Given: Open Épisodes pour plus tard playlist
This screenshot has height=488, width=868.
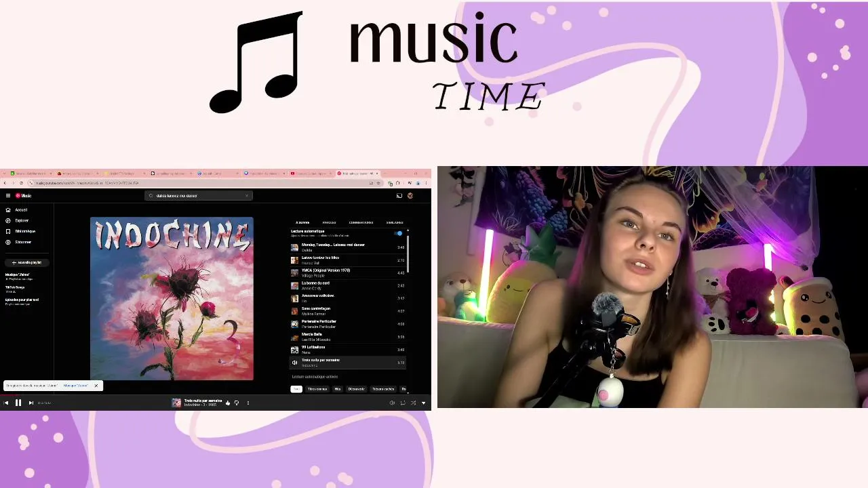Looking at the screenshot, I should pyautogui.click(x=22, y=302).
